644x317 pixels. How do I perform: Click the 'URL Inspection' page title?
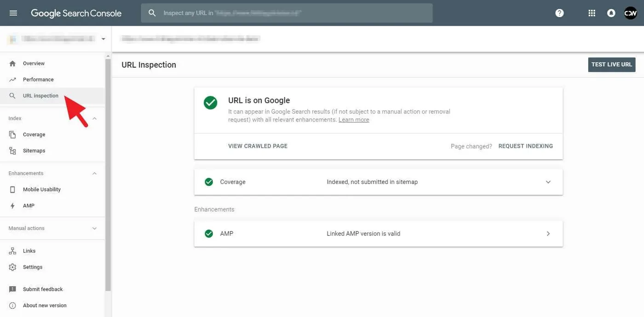tap(149, 65)
